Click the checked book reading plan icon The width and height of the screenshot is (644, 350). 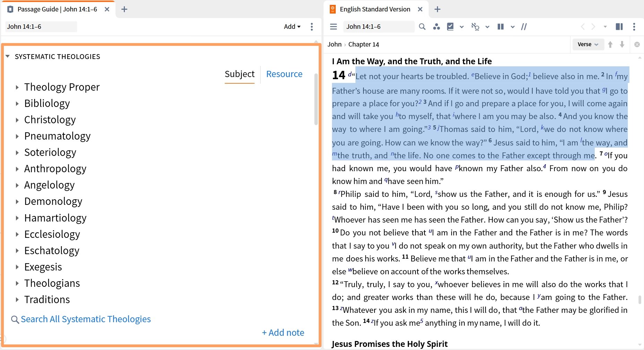tap(450, 27)
